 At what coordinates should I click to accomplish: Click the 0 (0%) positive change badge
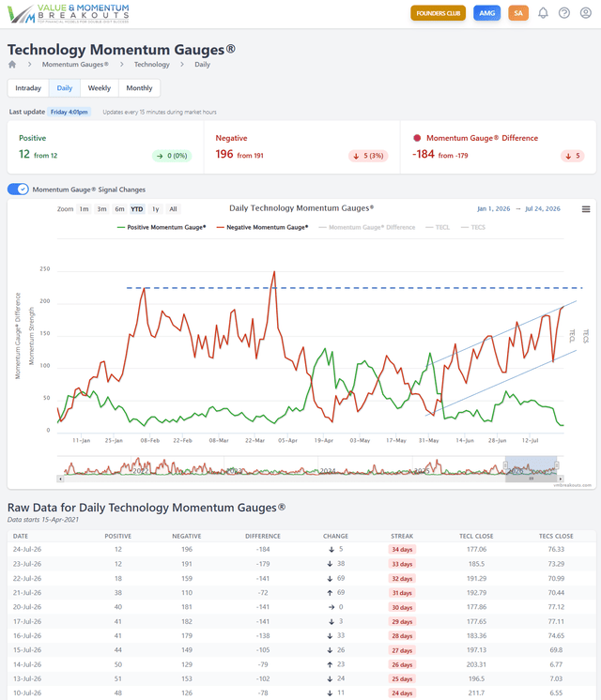[x=172, y=156]
